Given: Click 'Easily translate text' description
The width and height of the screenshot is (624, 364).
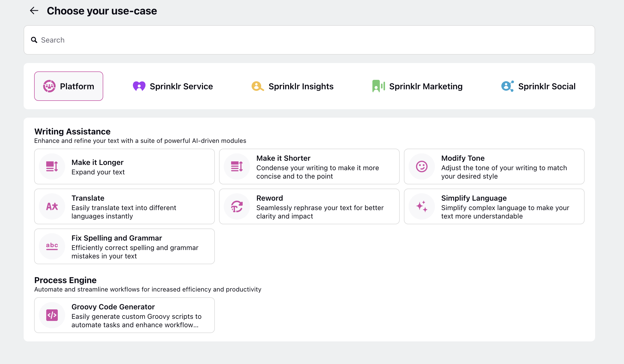Looking at the screenshot, I should [x=124, y=212].
